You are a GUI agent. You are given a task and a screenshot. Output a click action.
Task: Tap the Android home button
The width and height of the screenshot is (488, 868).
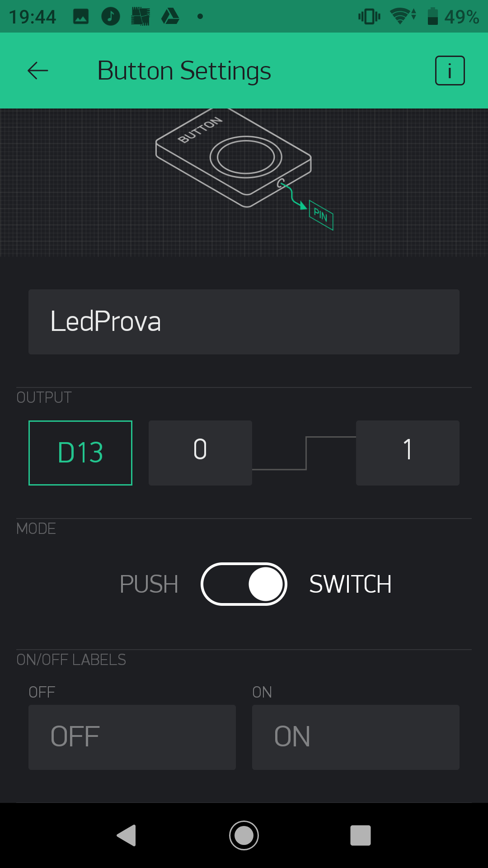click(244, 835)
